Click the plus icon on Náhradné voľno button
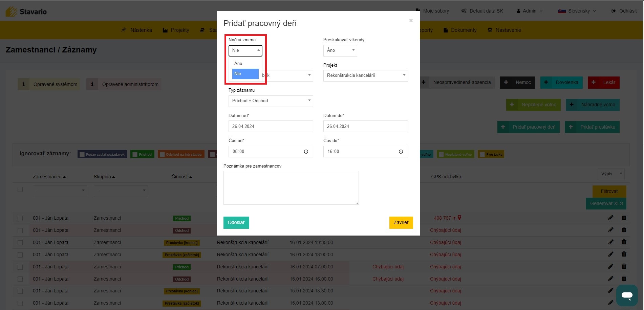Screen dimensions: 644x310 [572, 105]
